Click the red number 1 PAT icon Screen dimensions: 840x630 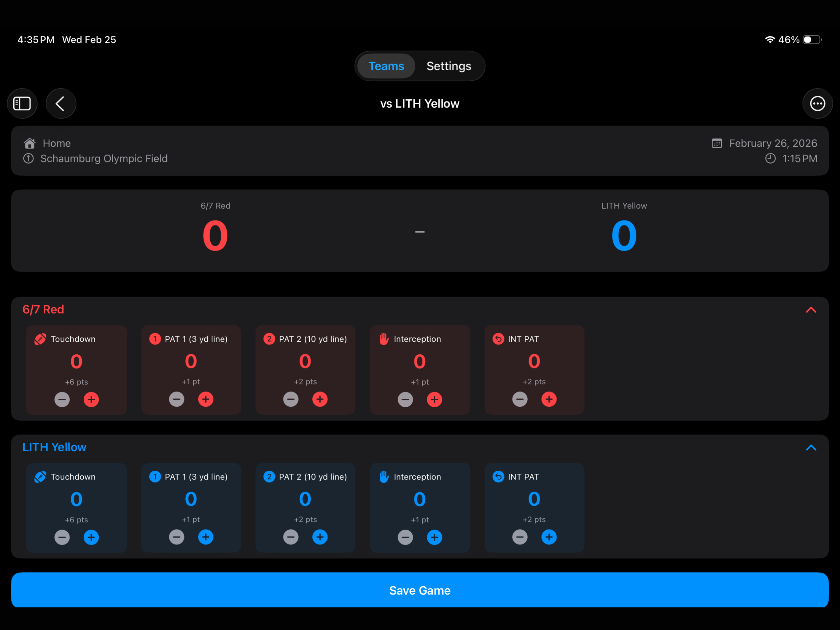point(155,339)
